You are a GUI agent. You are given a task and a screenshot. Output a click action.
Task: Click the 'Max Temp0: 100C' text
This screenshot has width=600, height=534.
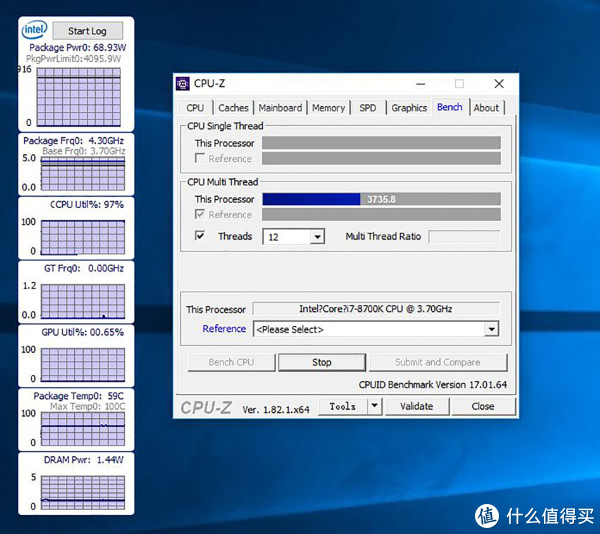[x=88, y=406]
